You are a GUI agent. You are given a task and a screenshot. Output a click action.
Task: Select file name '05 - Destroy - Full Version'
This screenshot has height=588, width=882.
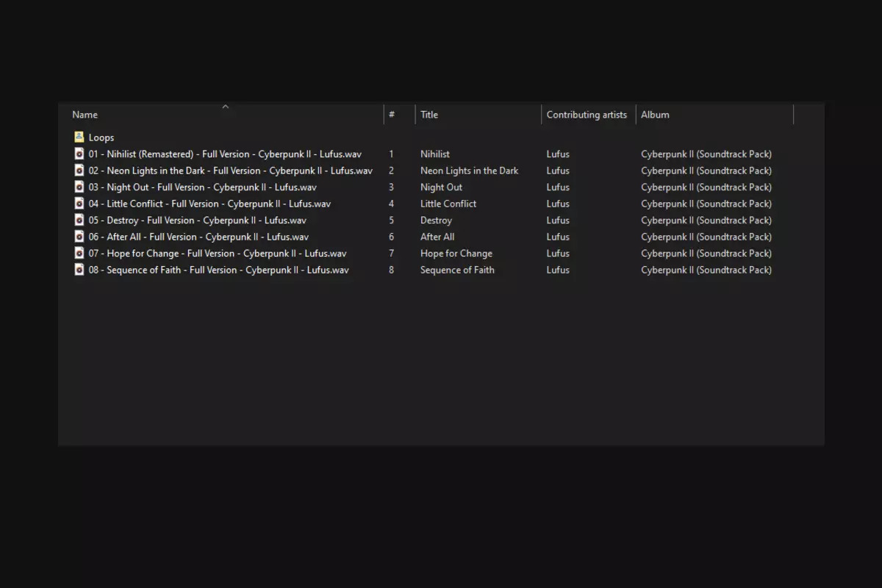198,220
